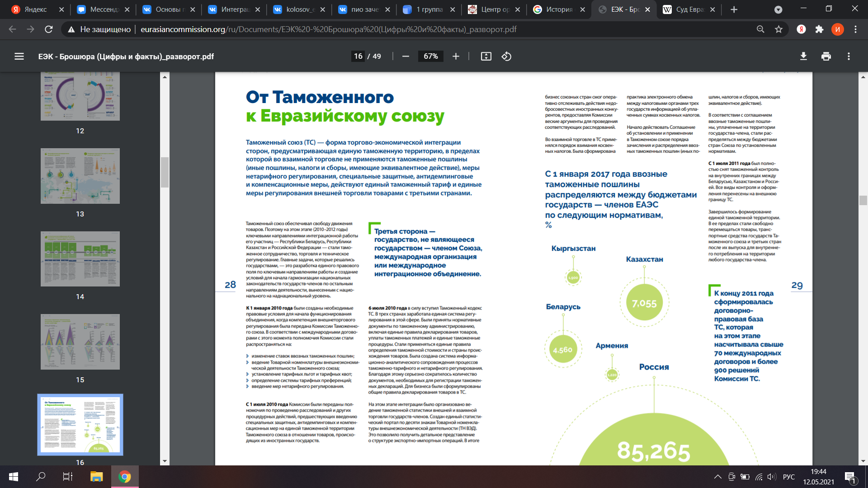Rotate the PDF document counterclockwise
868x488 pixels.
click(506, 56)
